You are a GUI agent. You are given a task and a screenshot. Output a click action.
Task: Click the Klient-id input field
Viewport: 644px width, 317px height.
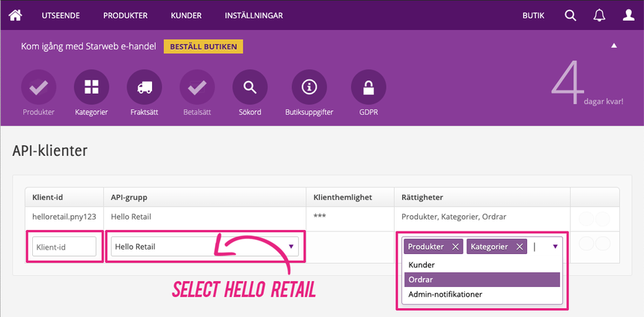coord(64,247)
